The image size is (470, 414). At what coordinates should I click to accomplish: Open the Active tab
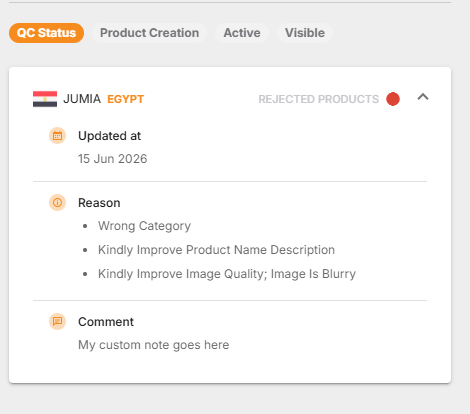tap(242, 33)
